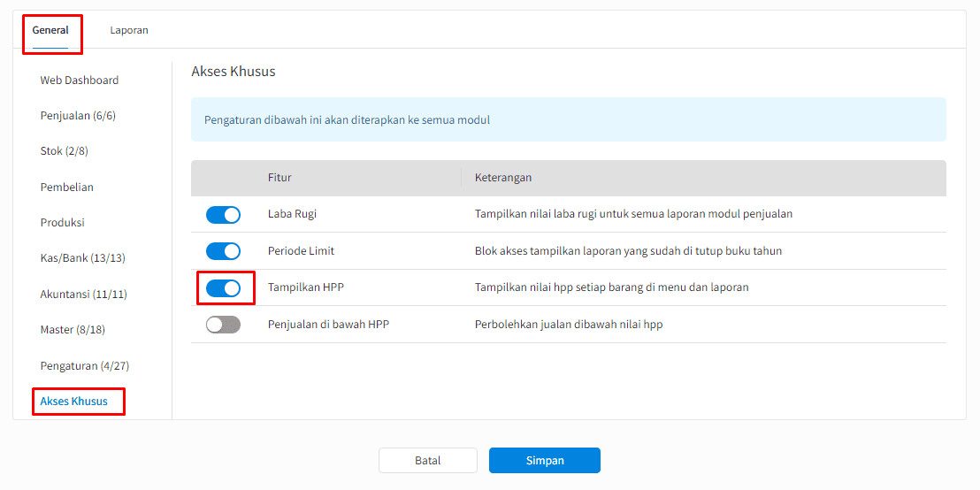Disable the Periode Limit toggle

223,251
